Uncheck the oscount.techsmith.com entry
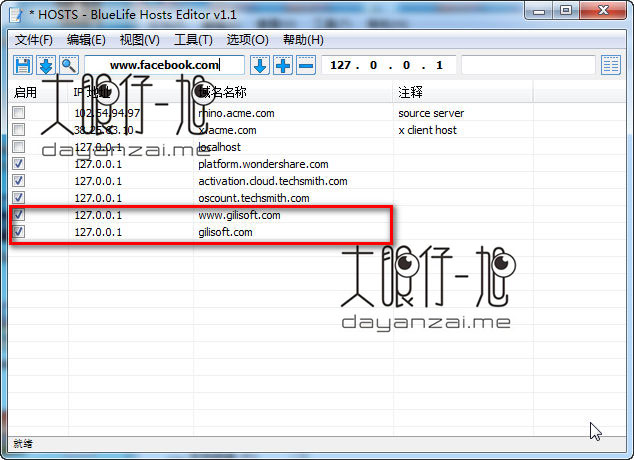 point(19,198)
